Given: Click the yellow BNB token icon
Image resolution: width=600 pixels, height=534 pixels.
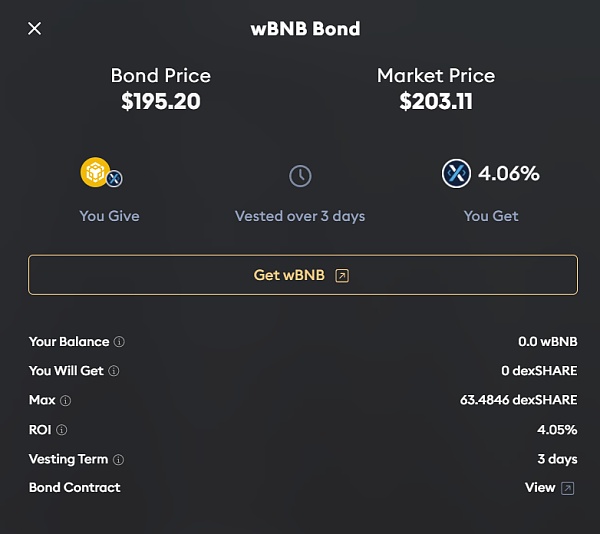Looking at the screenshot, I should tap(95, 172).
